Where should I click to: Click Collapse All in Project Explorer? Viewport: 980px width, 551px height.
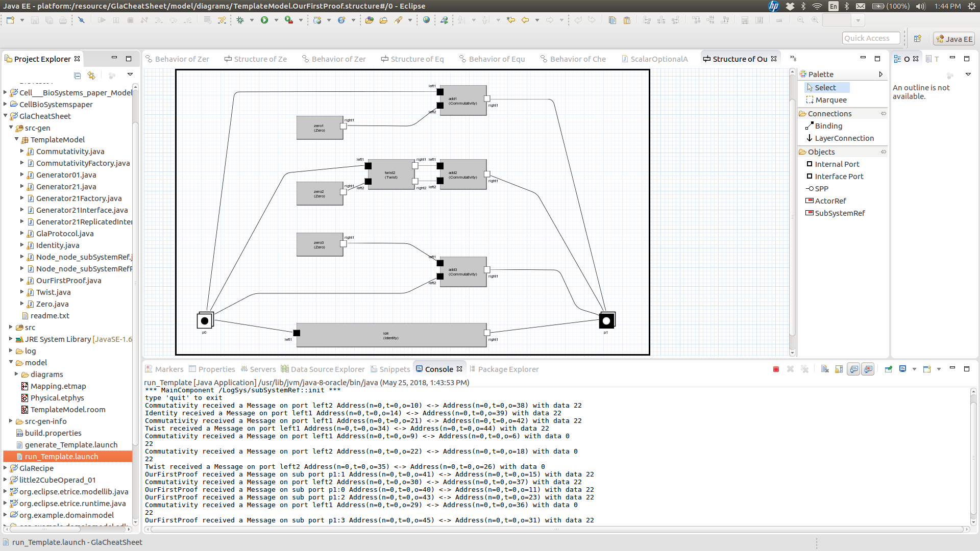click(x=77, y=76)
